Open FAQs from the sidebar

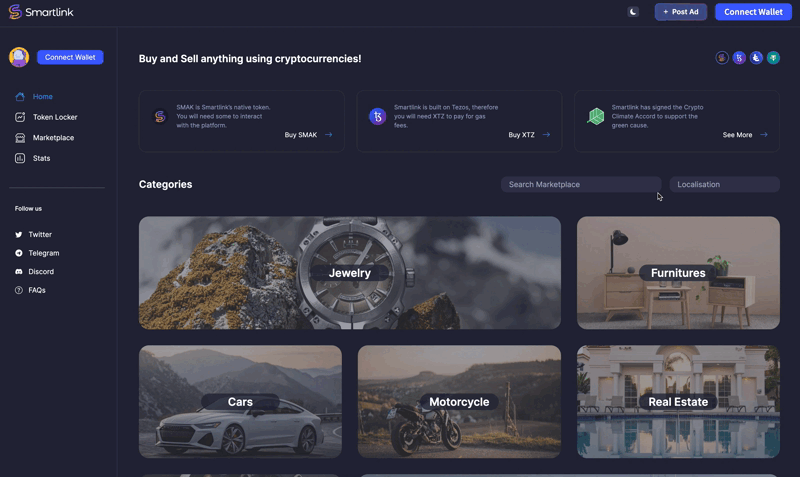coord(36,290)
